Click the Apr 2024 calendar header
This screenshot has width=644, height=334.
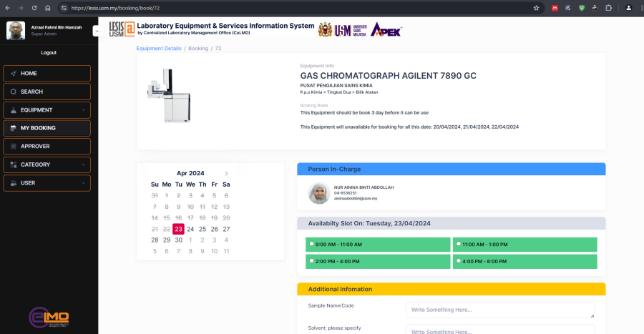[190, 173]
